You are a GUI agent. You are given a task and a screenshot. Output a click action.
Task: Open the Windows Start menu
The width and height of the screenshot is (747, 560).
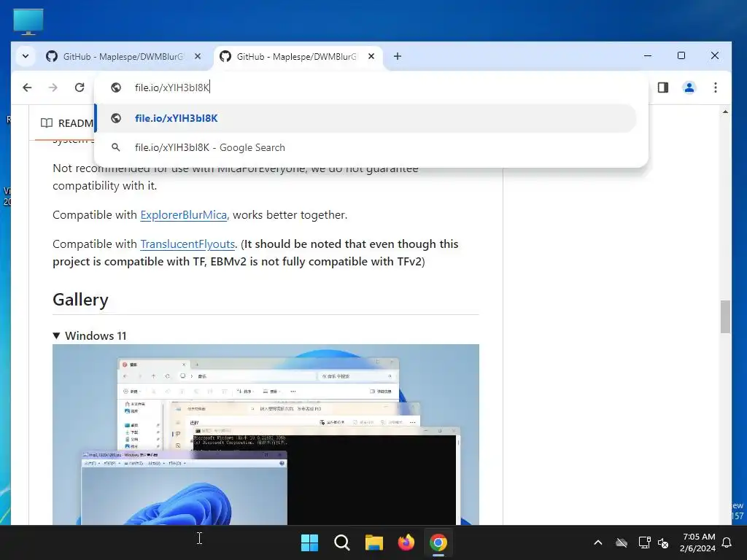[309, 542]
